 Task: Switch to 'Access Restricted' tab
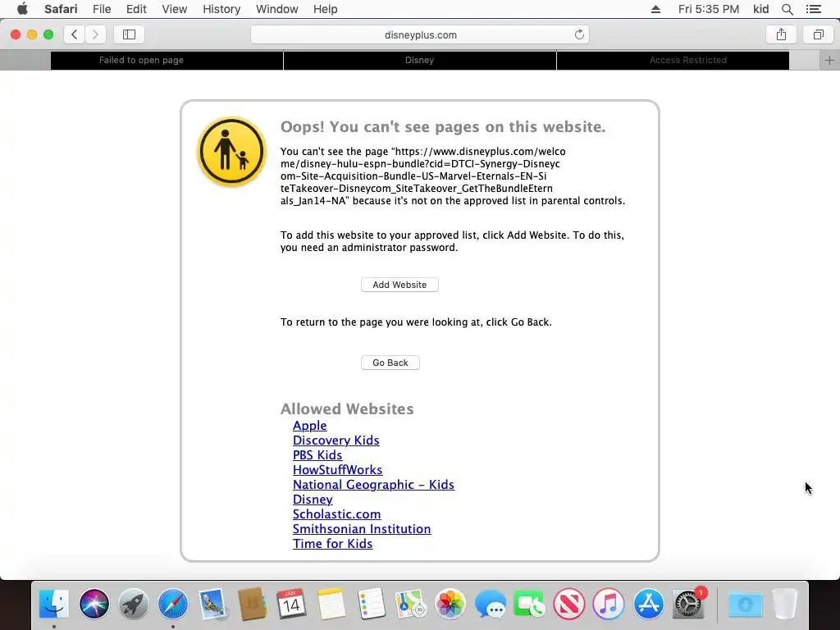point(673,60)
